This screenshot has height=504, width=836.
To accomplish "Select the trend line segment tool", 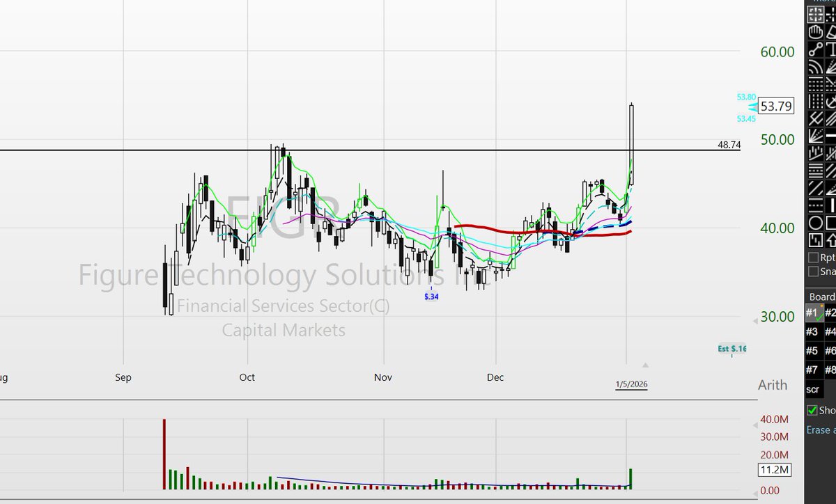I will point(815,49).
